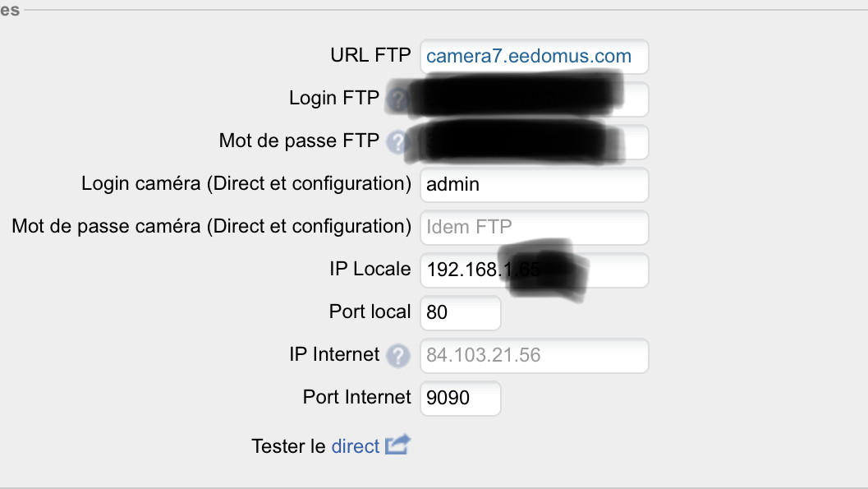Focus the Port Internet field showing 9090
Viewport: 868px width, 489px height.
click(461, 398)
